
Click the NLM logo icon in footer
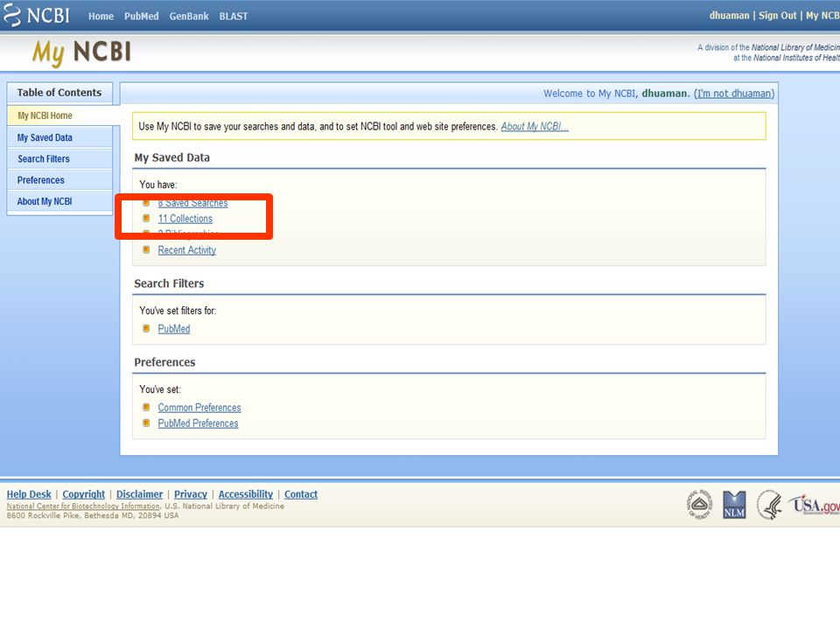pyautogui.click(x=734, y=505)
